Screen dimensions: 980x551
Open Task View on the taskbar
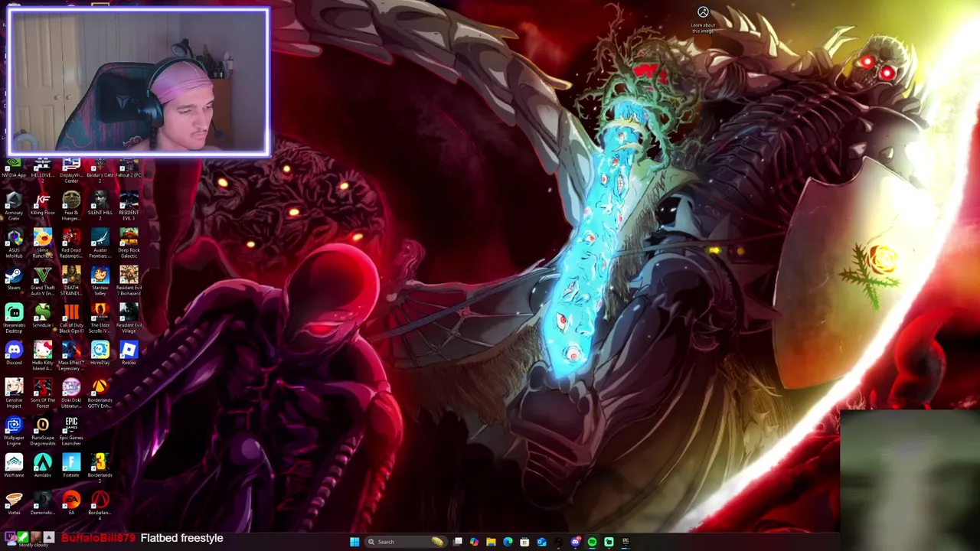458,542
